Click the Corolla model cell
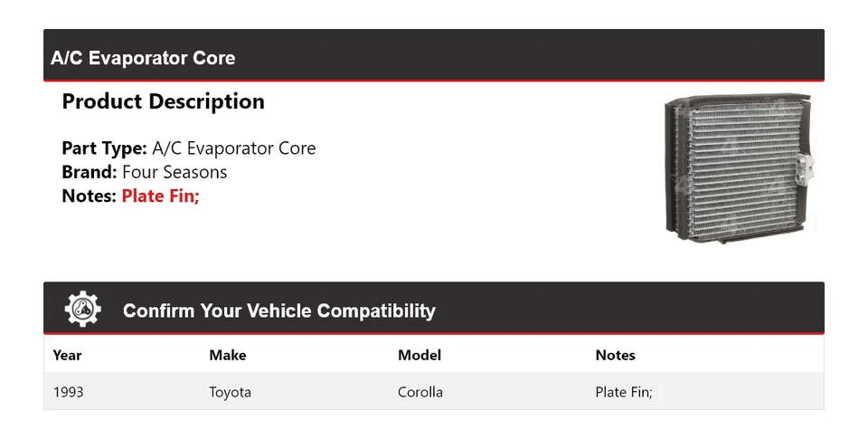This screenshot has width=868, height=439. click(x=420, y=392)
